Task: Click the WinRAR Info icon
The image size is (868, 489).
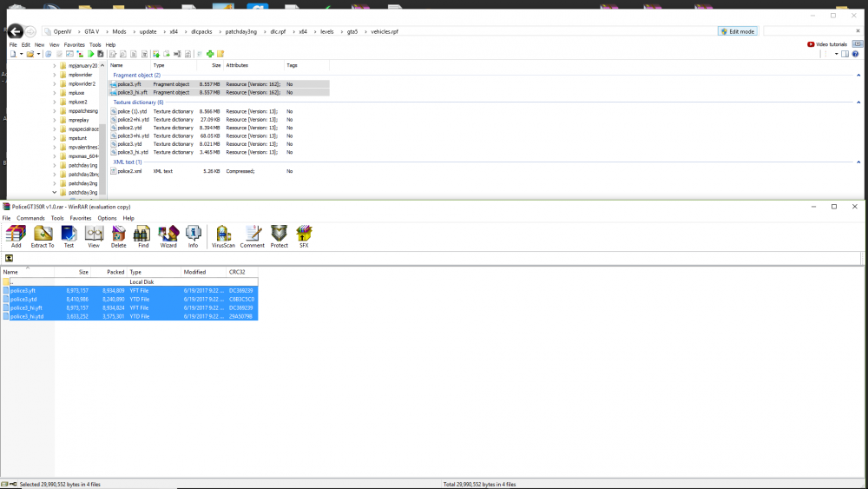Action: (193, 236)
